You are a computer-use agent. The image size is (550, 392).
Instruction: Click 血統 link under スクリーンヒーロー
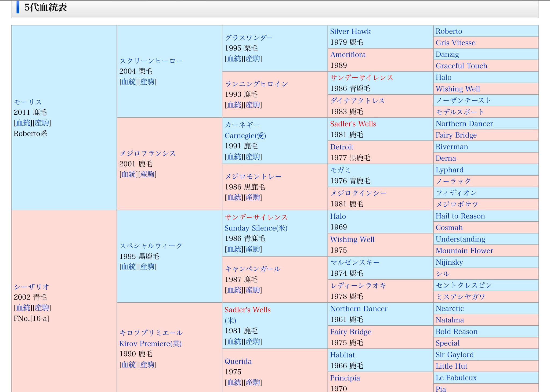[129, 82]
